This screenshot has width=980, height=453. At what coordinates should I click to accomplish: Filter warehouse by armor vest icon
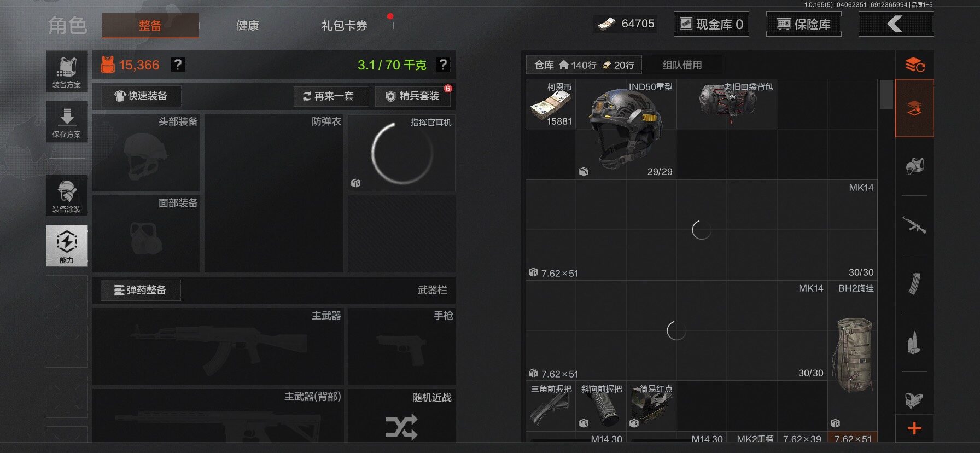coord(914,166)
